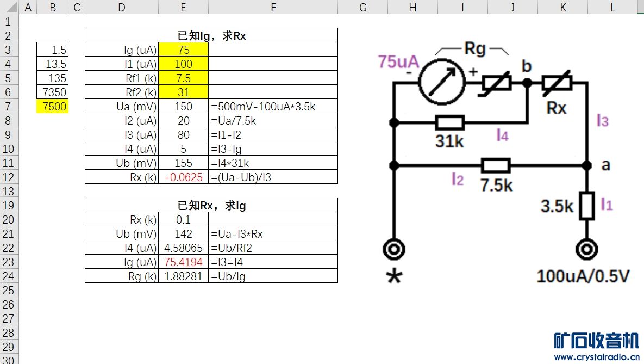Click formula text =Ub/Ig
Image resolution: width=644 pixels, height=364 pixels.
point(228,276)
